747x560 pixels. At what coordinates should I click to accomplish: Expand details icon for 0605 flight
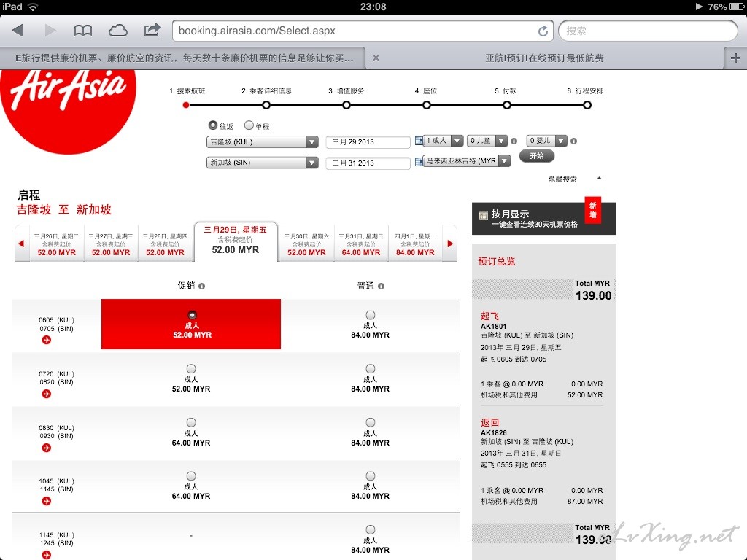(x=47, y=340)
